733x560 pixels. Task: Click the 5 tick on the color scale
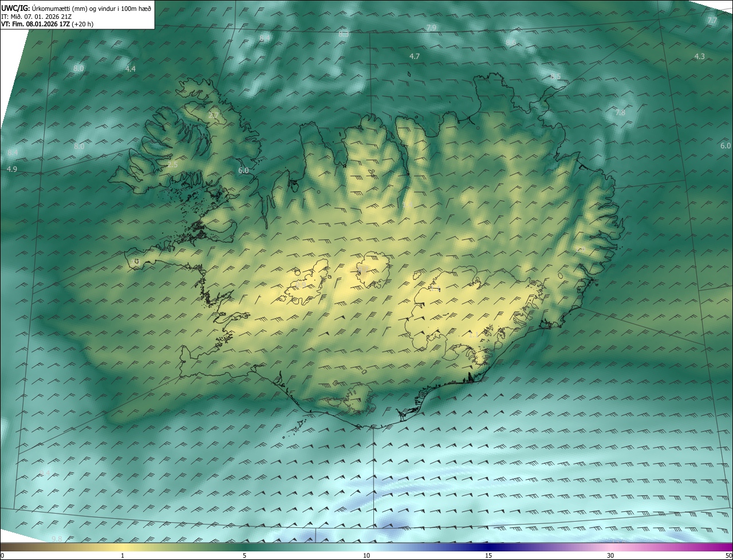tap(245, 555)
